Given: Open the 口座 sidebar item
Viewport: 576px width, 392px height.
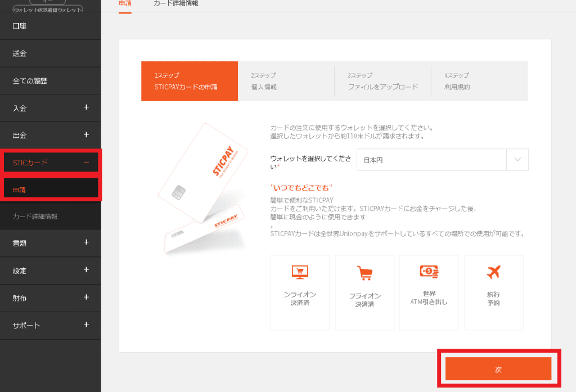Looking at the screenshot, I should tap(50, 26).
